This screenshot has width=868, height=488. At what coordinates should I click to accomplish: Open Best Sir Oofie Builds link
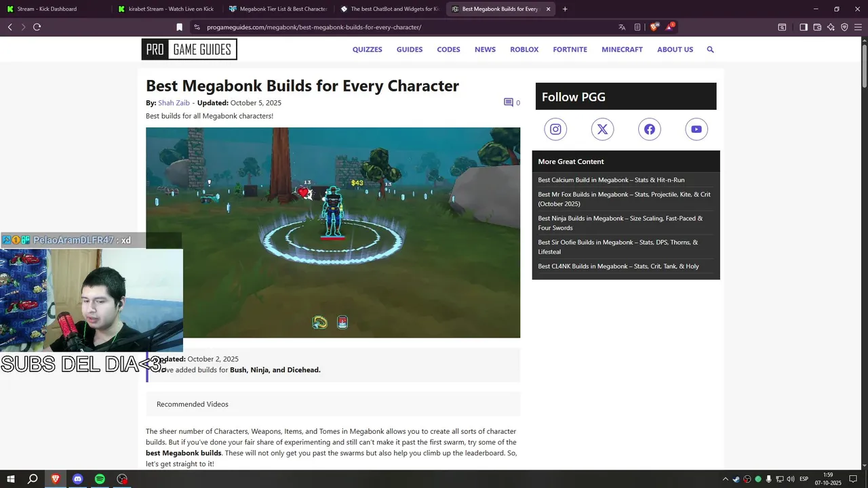coord(618,247)
